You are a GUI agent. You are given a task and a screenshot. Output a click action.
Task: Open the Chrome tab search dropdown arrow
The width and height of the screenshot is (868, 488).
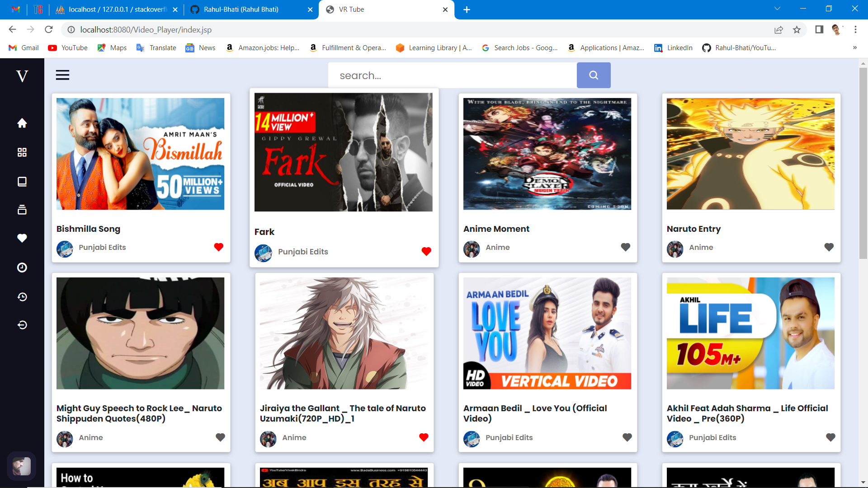click(777, 9)
